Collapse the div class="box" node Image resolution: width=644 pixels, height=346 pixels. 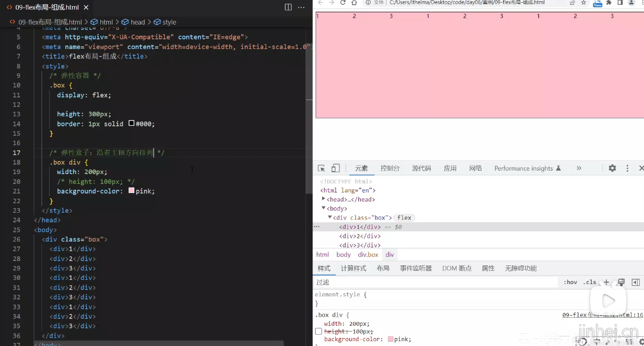tap(330, 218)
